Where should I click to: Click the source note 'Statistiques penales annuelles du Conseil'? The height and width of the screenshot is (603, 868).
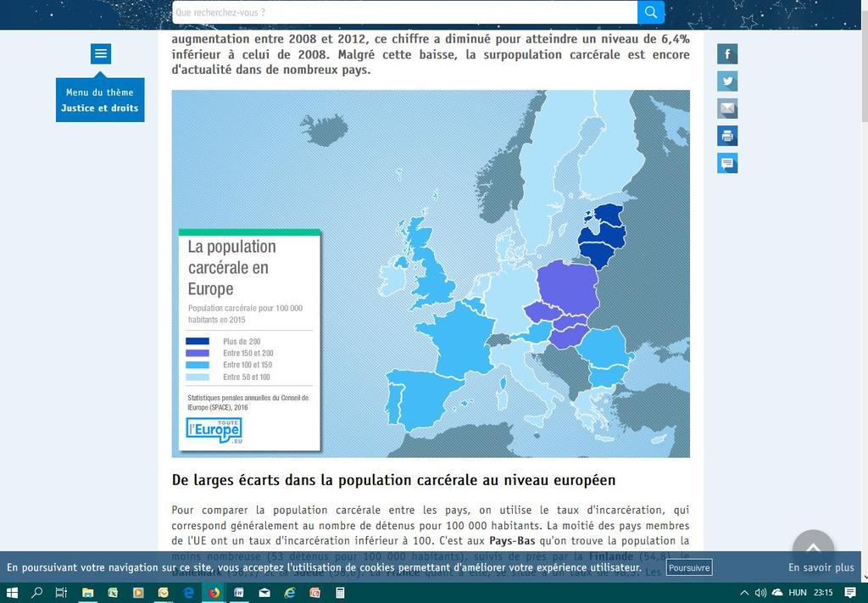248,403
